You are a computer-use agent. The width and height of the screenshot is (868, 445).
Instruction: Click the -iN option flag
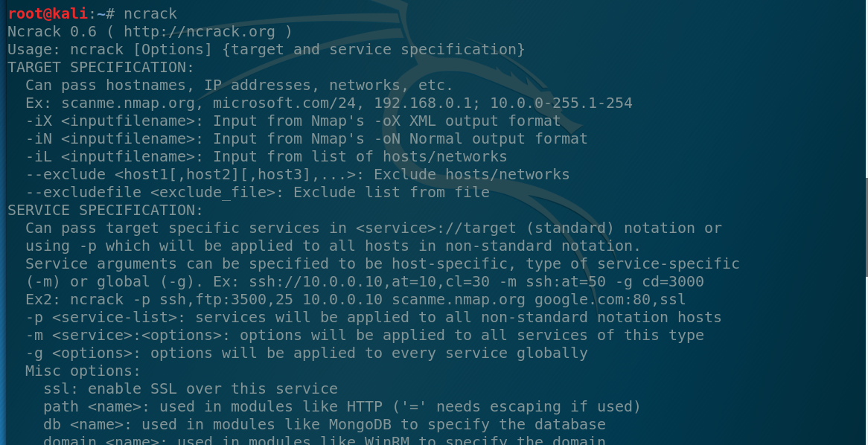[39, 138]
